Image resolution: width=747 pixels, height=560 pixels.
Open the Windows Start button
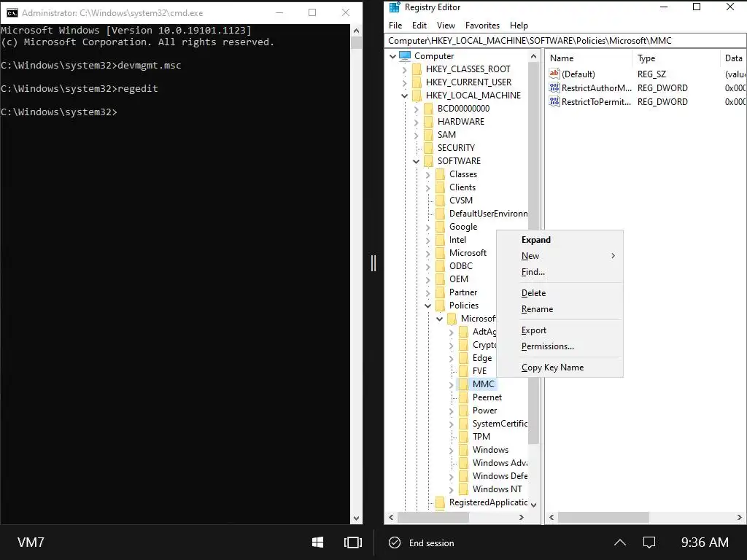(317, 542)
